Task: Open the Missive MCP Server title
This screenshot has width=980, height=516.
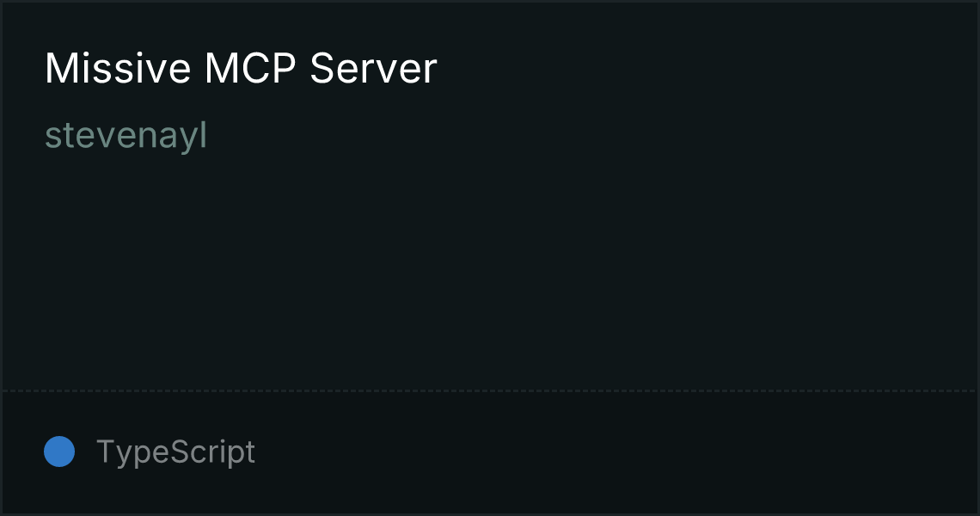Action: pos(241,68)
